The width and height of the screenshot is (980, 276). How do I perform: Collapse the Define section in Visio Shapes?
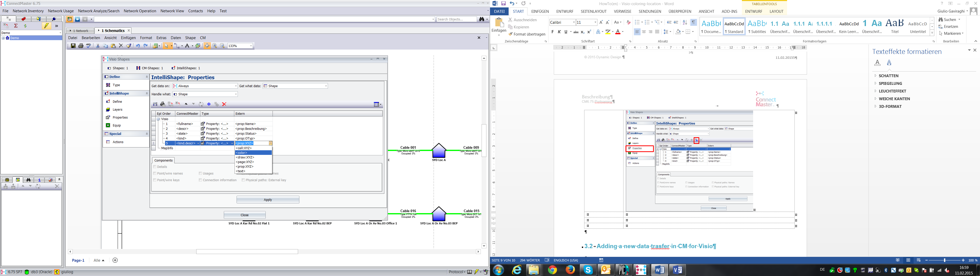[147, 77]
